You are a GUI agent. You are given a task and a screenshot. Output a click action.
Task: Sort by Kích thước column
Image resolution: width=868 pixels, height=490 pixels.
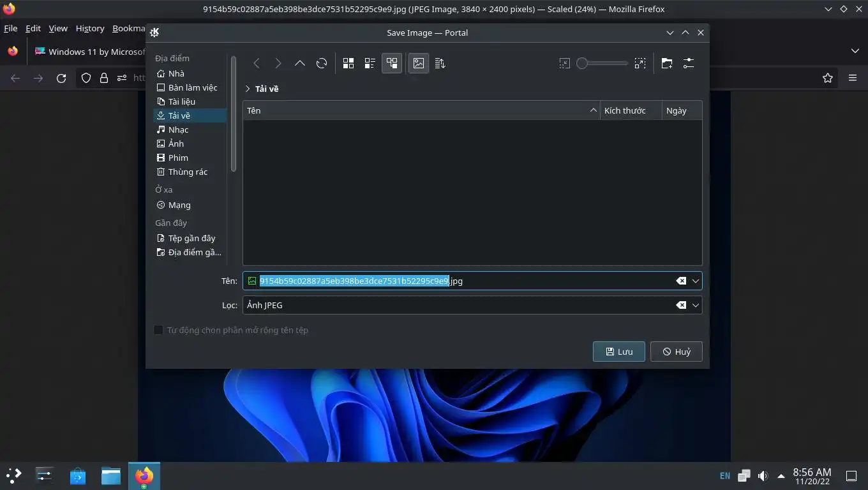pyautogui.click(x=631, y=110)
